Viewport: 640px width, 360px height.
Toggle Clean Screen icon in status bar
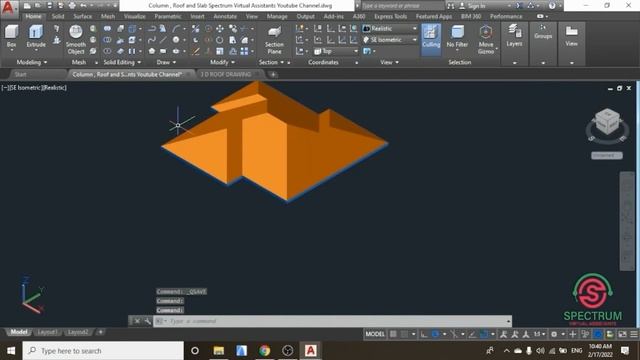click(x=622, y=334)
